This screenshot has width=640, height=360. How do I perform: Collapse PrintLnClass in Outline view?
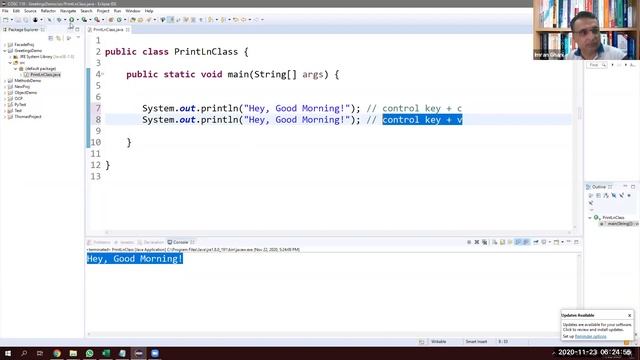click(x=590, y=218)
